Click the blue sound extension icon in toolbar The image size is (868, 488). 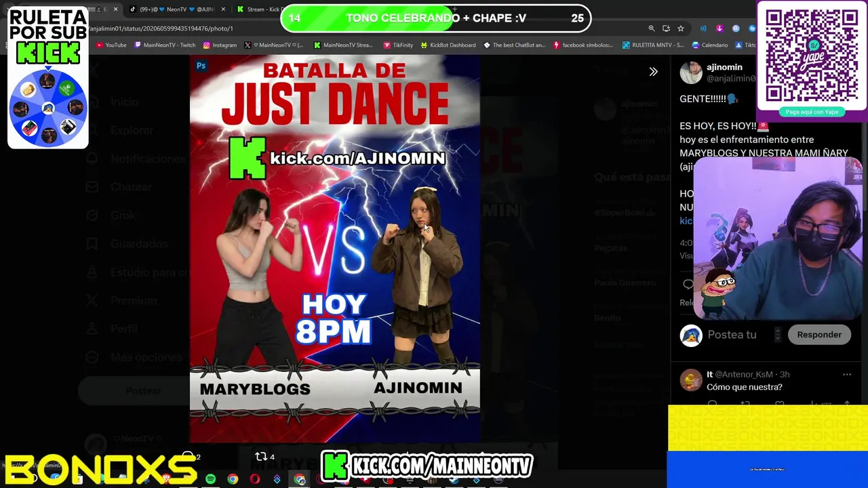(703, 28)
